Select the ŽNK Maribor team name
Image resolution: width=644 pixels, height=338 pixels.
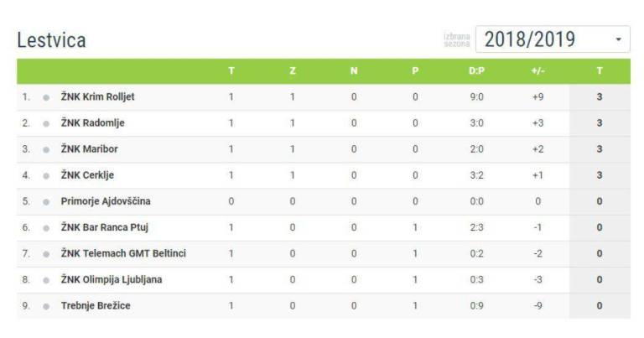pyautogui.click(x=89, y=149)
